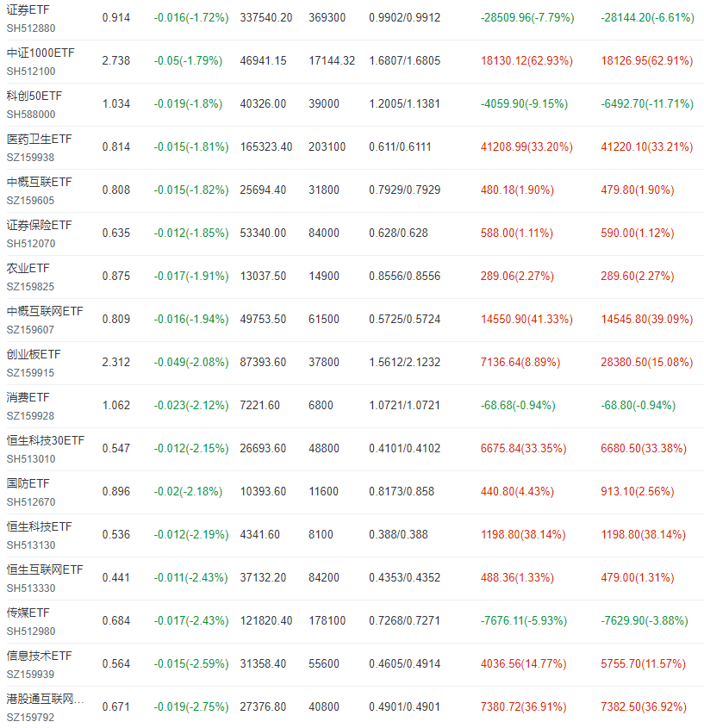704x728 pixels.
Task: View 医药卫生ETF SZ159938 details
Action: point(38,138)
